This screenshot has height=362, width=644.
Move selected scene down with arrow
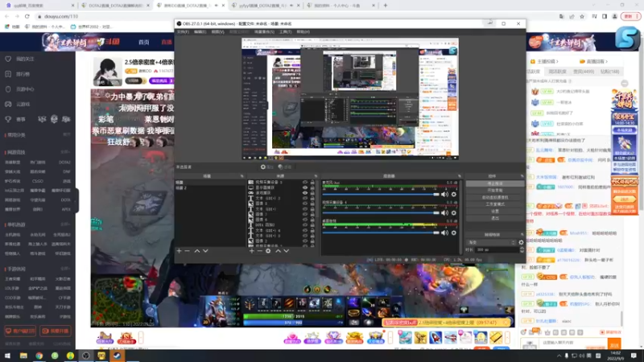tap(205, 251)
